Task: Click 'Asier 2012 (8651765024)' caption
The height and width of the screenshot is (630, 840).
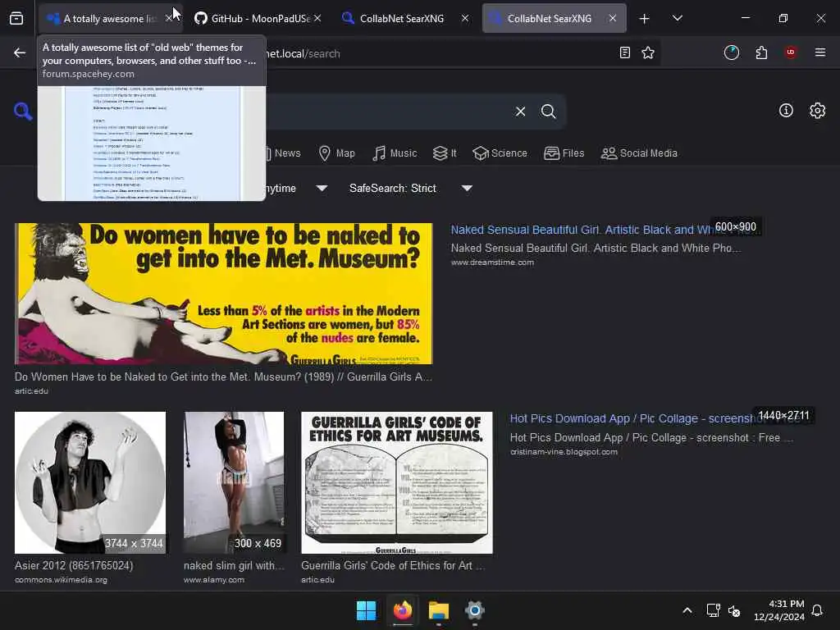Action: (x=74, y=565)
